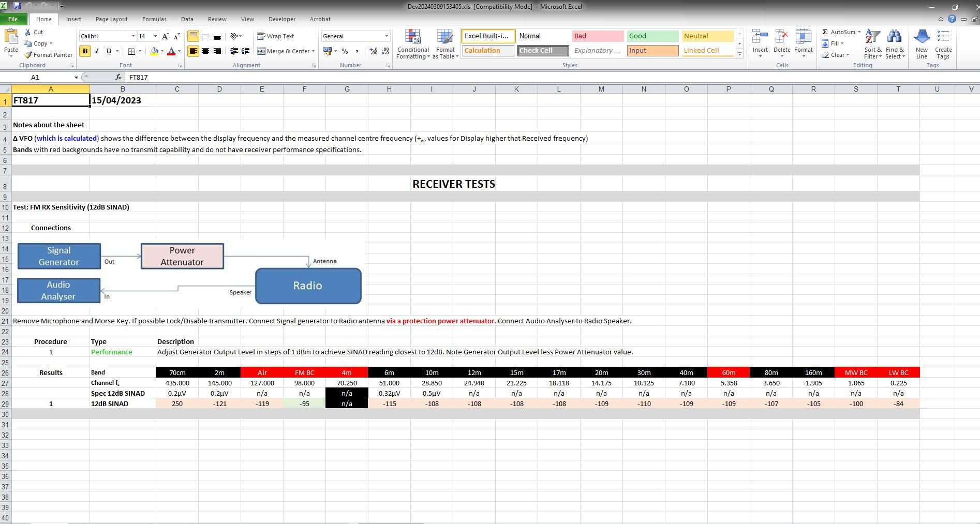This screenshot has width=980, height=524.
Task: Toggle bold formatting
Action: point(85,51)
